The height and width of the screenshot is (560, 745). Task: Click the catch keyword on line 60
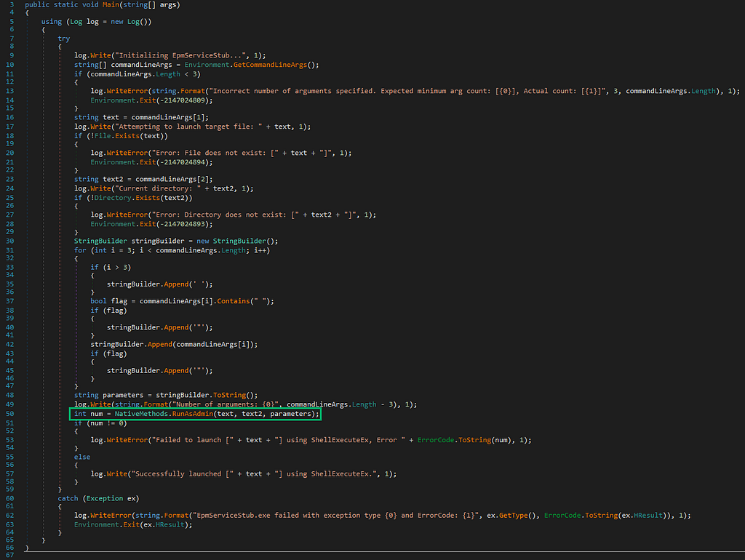click(68, 498)
